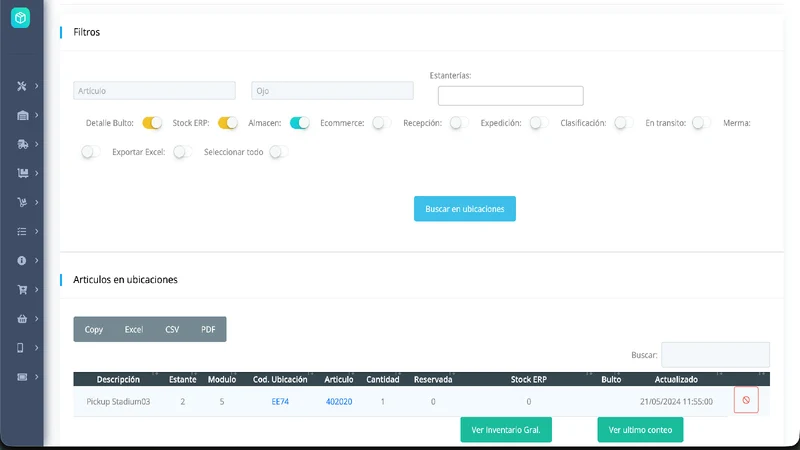The width and height of the screenshot is (800, 450).
Task: Open the hand trolley sidebar icon
Action: point(22,203)
